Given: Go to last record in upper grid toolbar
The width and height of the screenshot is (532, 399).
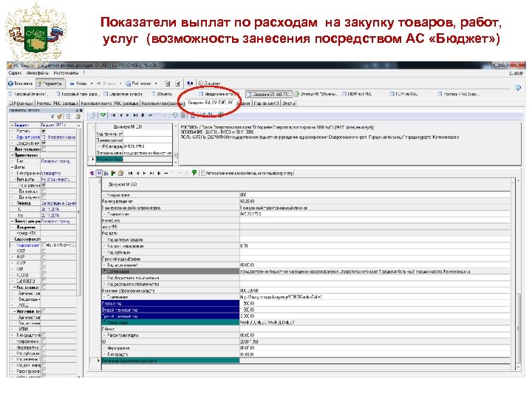Looking at the screenshot, I should coord(135,115).
